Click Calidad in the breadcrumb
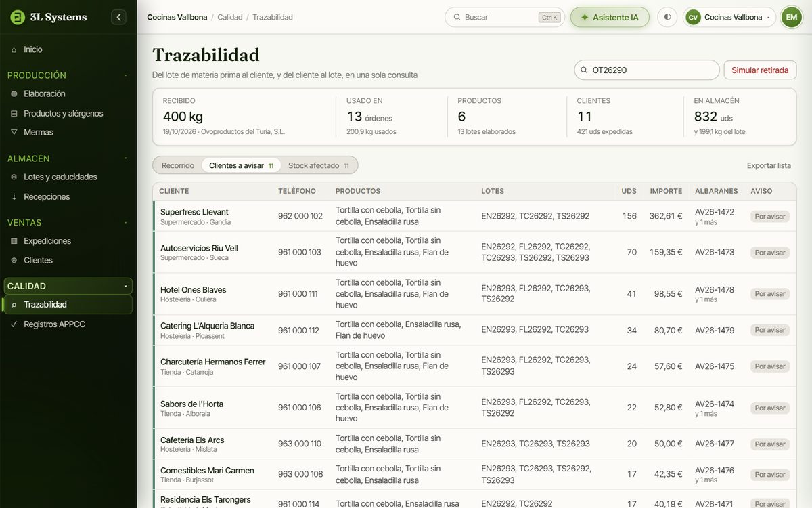 230,17
